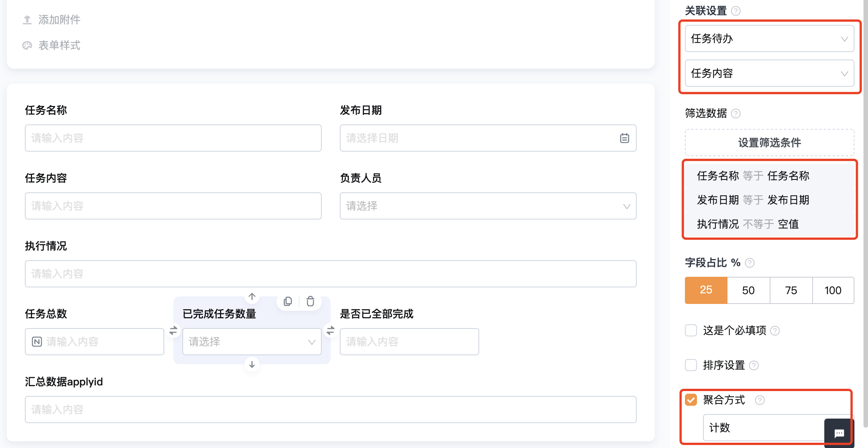Viewport: 868px width, 448px height.
Task: Set field width to 75
Action: [791, 290]
